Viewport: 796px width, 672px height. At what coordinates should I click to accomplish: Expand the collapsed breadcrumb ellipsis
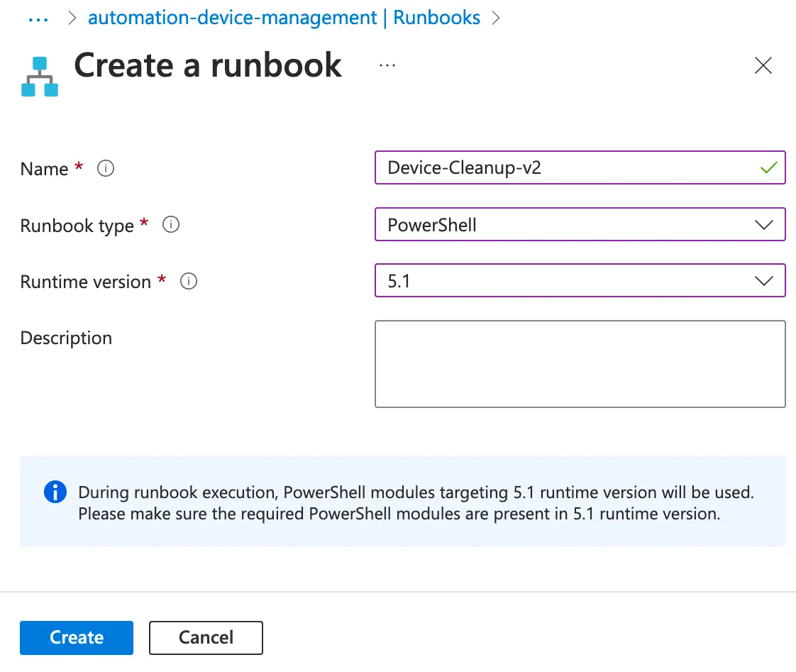click(x=38, y=18)
